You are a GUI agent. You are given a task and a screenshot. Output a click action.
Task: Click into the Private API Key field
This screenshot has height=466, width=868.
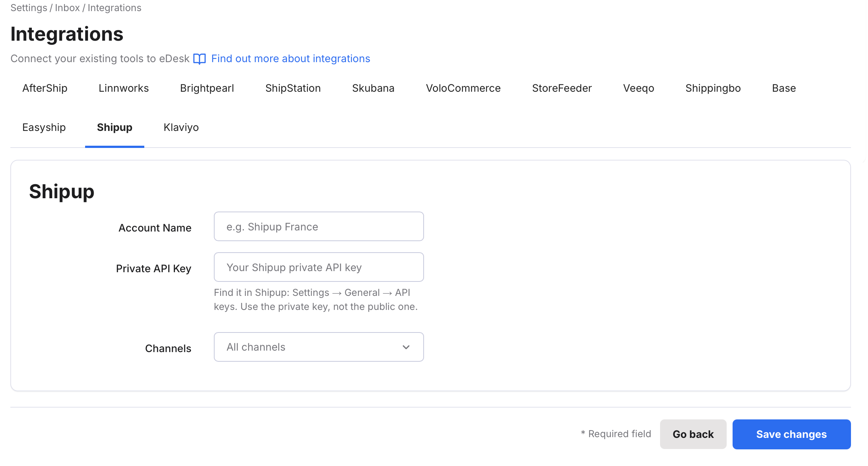coord(319,267)
